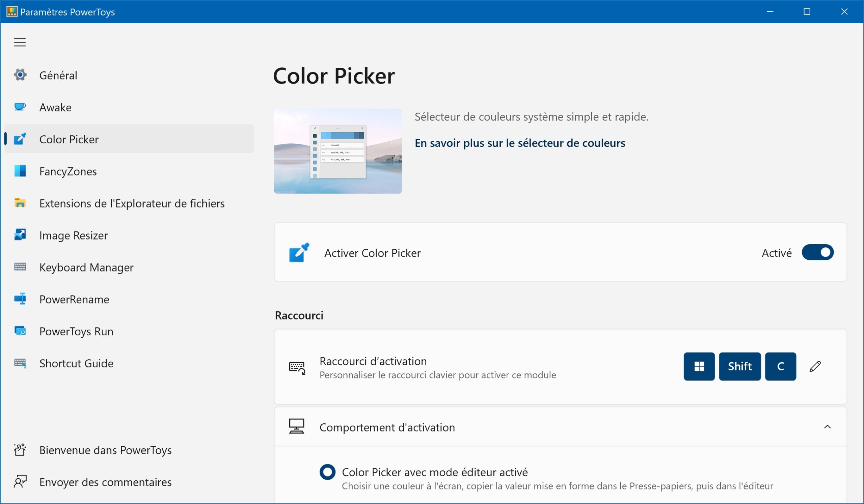Click the 'Color Picker' page heading
864x504 pixels.
tap(334, 76)
